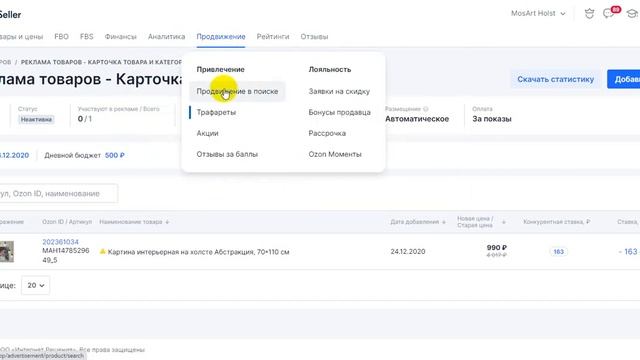Select Трафареты menu item
The image size is (640, 360).
(x=216, y=112)
